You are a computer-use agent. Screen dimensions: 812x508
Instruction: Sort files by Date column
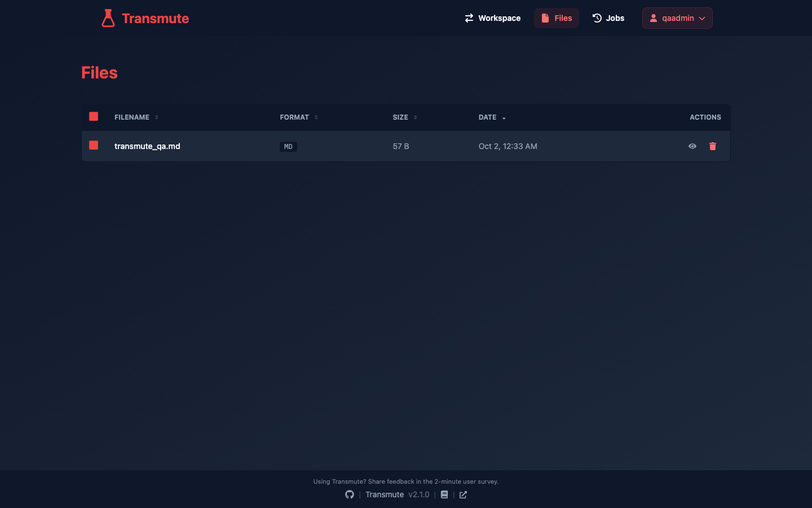(492, 117)
